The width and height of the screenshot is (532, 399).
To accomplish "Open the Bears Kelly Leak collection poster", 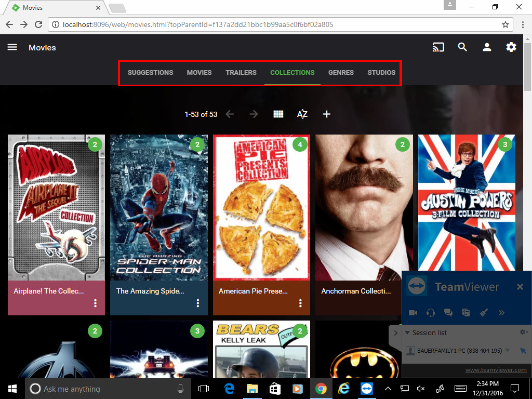I will pyautogui.click(x=261, y=350).
